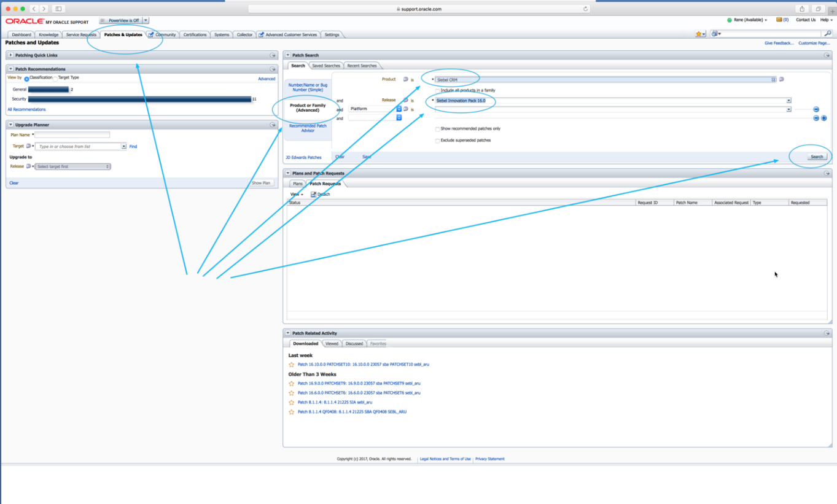Click the orange messages envelope icon
This screenshot has width=837, height=504.
point(779,20)
